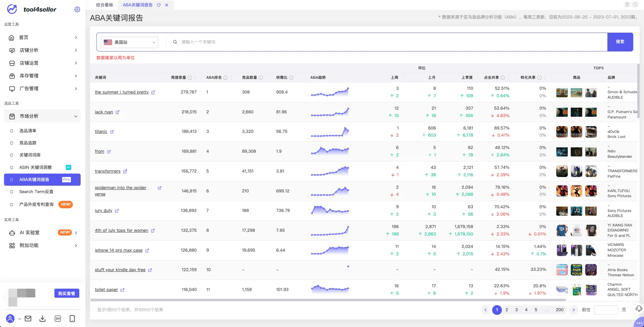Go to page 2

click(x=507, y=310)
